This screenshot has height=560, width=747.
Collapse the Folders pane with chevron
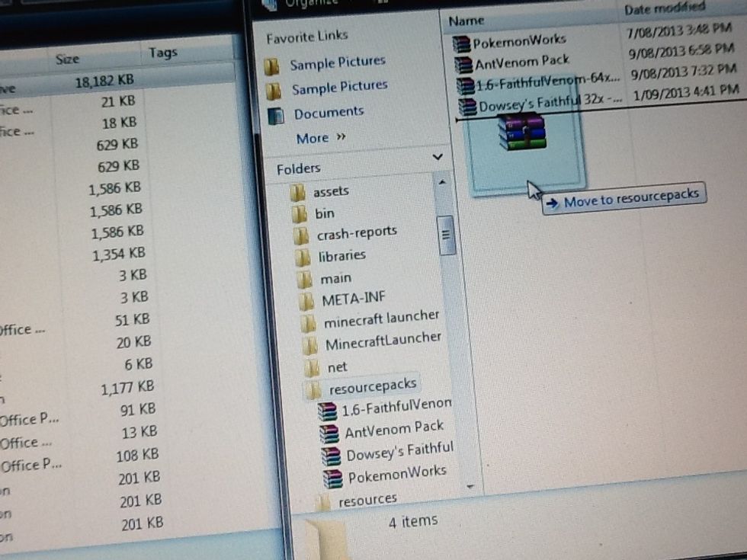(x=438, y=157)
